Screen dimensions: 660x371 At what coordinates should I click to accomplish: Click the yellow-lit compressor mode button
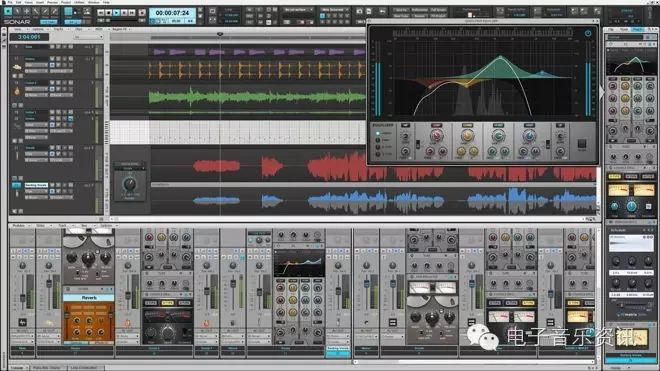[x=167, y=303]
